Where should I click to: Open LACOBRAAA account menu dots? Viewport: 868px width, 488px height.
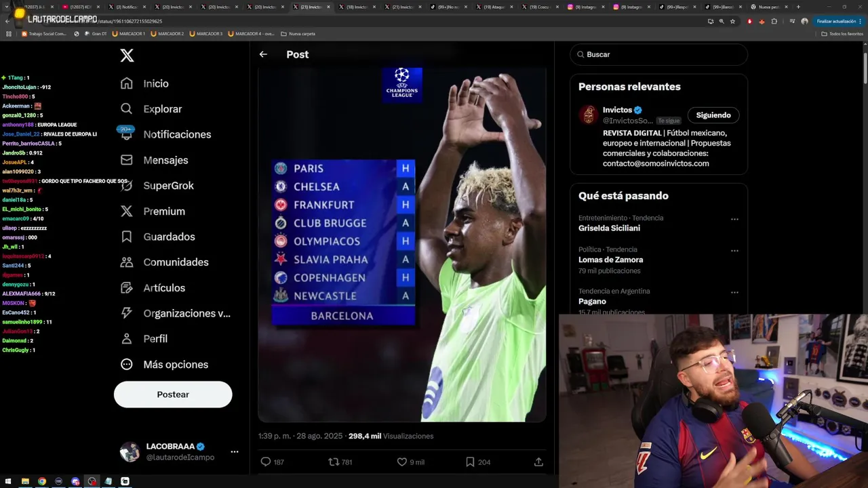tap(234, 451)
